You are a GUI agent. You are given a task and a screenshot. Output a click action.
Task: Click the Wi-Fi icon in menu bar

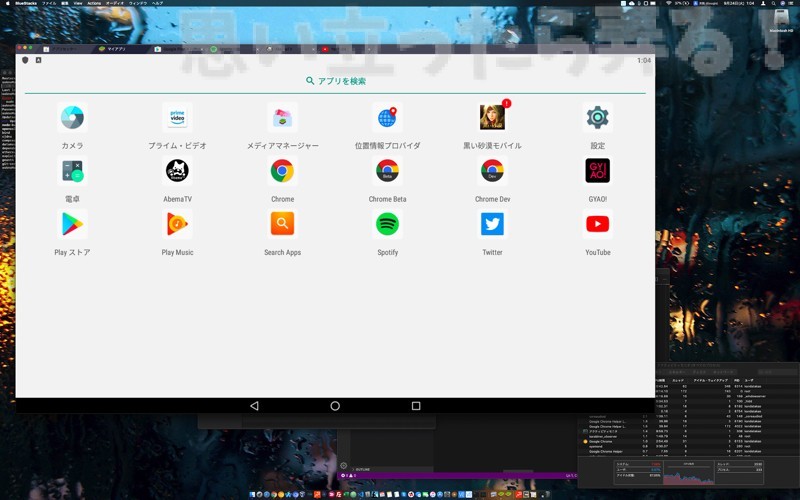coord(668,3)
